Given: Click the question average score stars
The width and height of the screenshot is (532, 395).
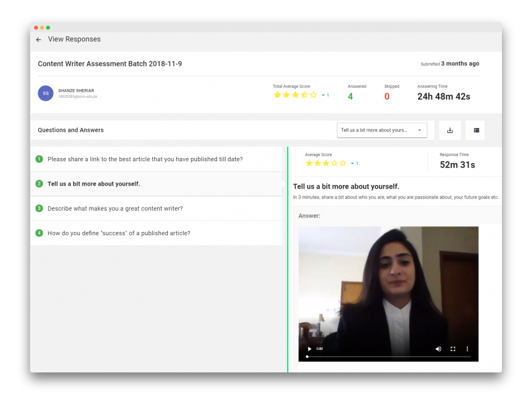Looking at the screenshot, I should 325,164.
